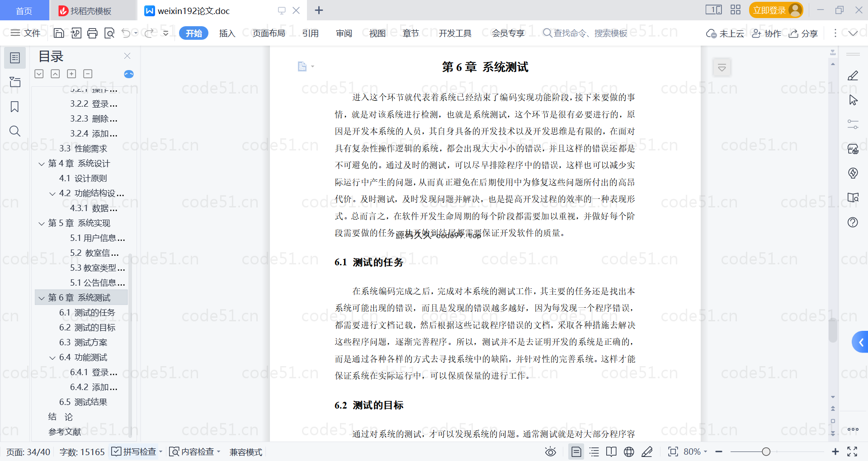Viewport: 868px width, 461px height.
Task: Open the outline panel icon in sidebar
Action: [15, 58]
